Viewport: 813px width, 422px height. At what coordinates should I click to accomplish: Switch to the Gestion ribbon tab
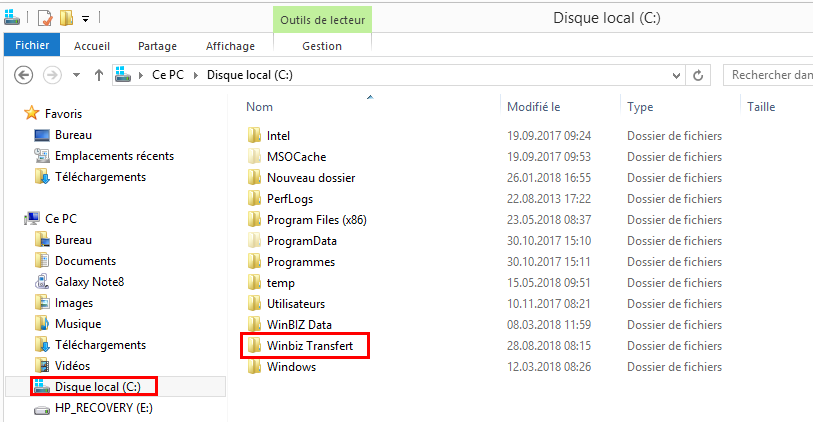coord(321,46)
